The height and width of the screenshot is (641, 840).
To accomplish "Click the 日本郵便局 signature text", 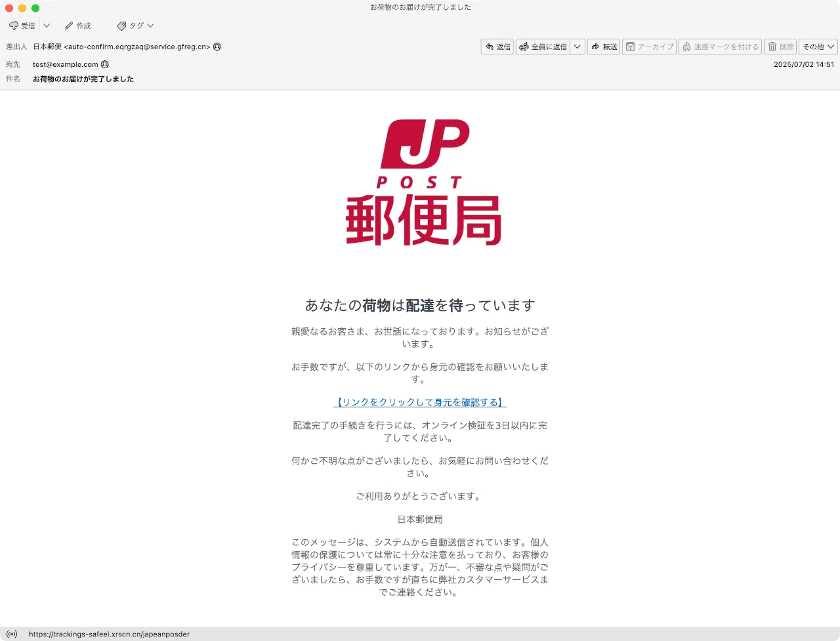I will [420, 519].
